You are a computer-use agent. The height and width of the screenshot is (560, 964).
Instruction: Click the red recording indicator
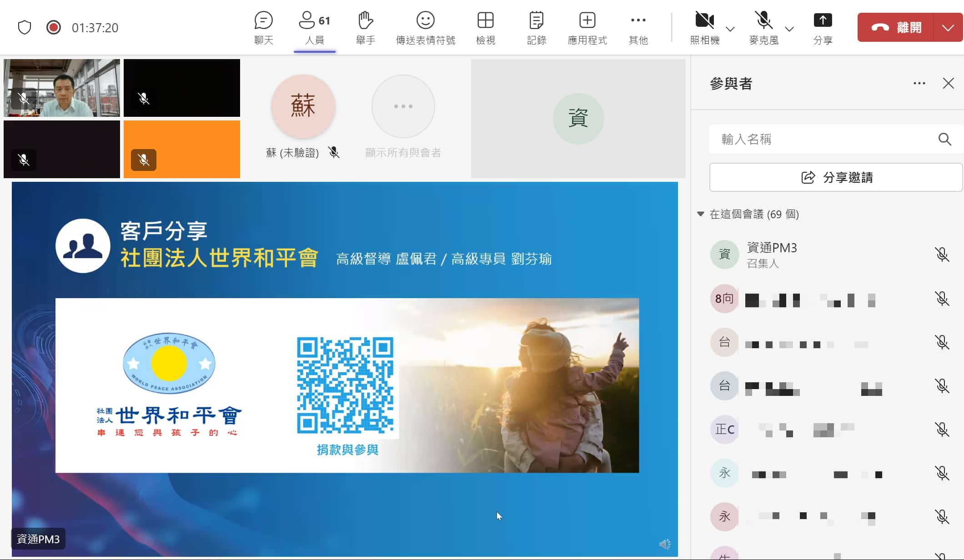(x=53, y=27)
